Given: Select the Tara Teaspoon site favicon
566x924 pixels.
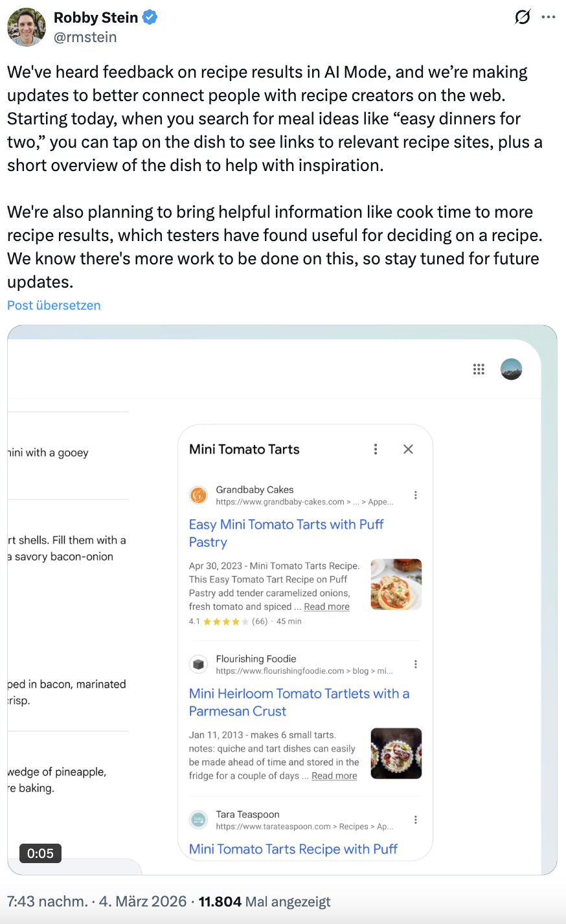Looking at the screenshot, I should pyautogui.click(x=198, y=819).
